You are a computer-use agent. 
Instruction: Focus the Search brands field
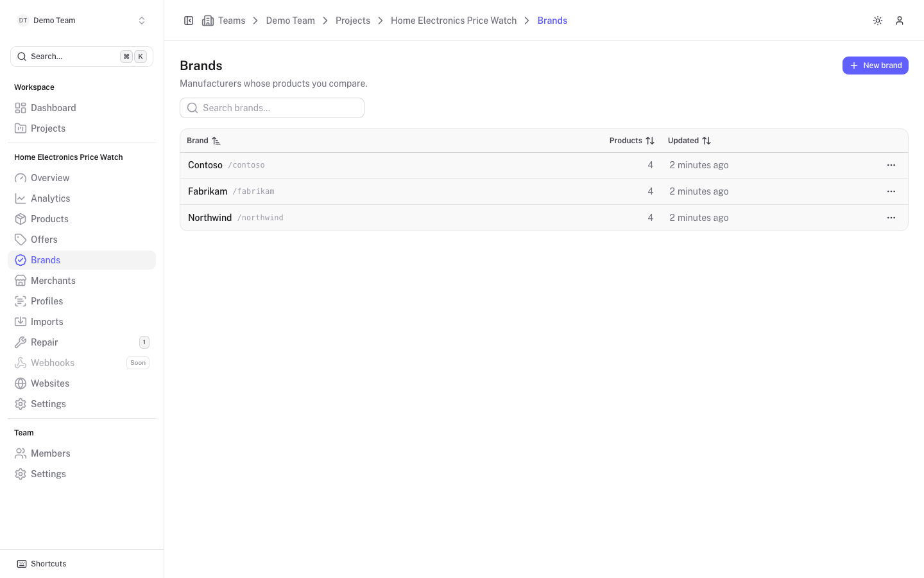tap(272, 108)
